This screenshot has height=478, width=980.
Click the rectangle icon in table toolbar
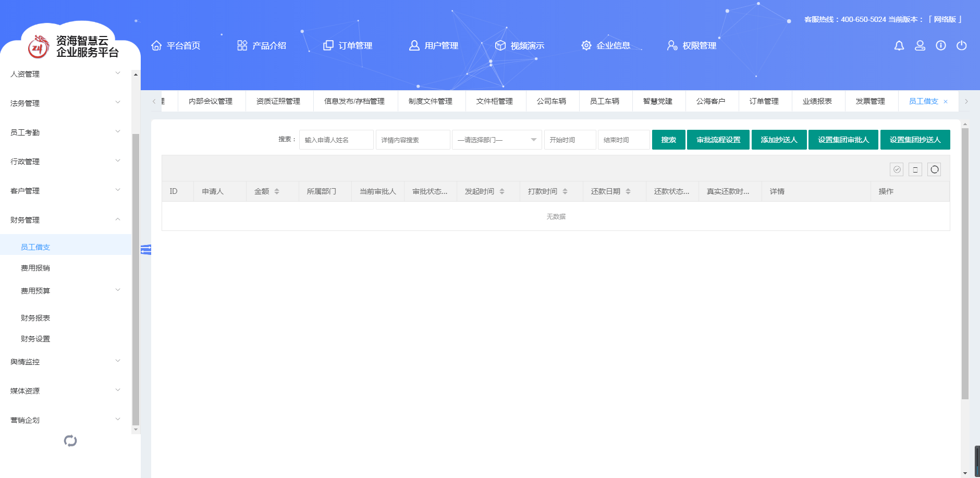point(915,169)
